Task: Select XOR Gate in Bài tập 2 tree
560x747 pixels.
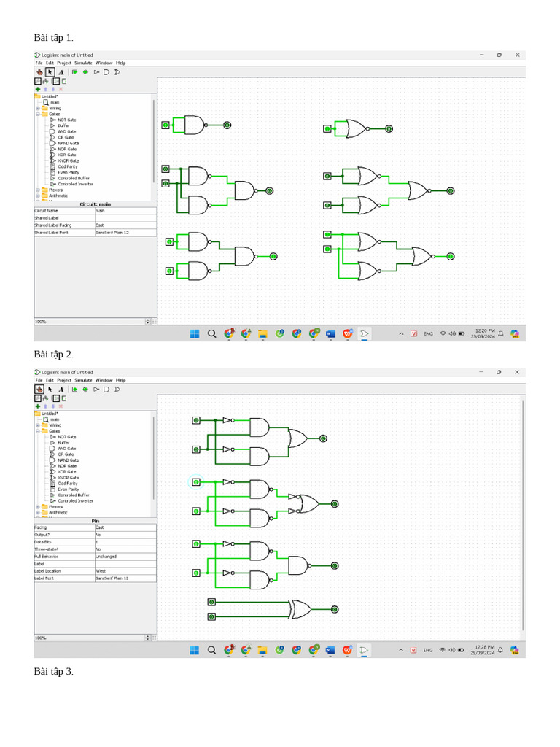Action: coord(66,472)
